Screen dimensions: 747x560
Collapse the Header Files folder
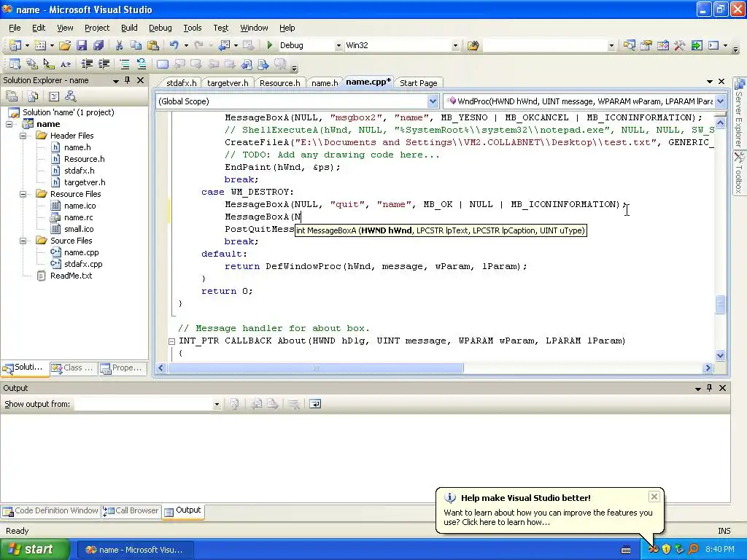(x=23, y=136)
